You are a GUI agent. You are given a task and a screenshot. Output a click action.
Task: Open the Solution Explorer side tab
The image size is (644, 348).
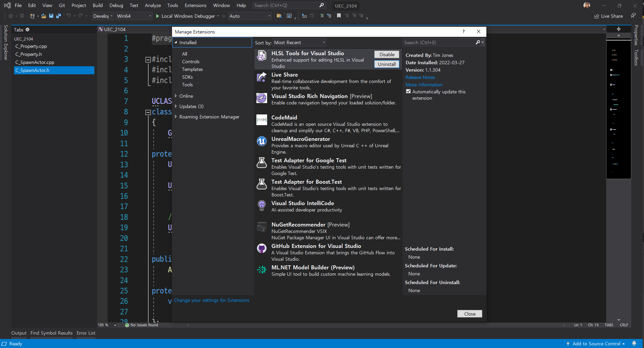click(x=6, y=42)
